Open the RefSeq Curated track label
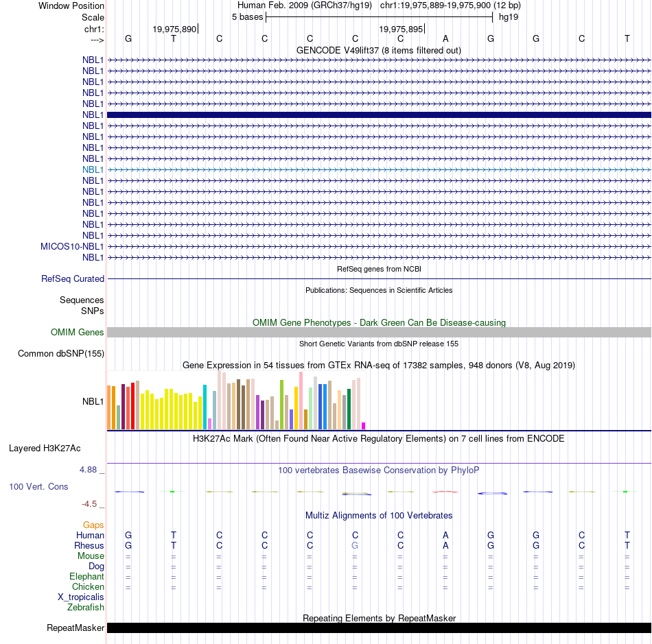Viewport: 652px width, 644px height. click(72, 278)
